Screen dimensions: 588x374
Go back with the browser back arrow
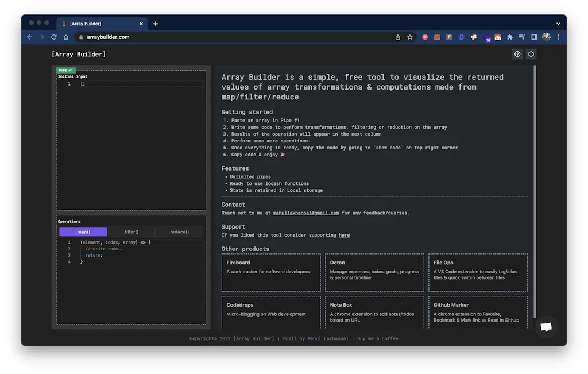pos(30,37)
